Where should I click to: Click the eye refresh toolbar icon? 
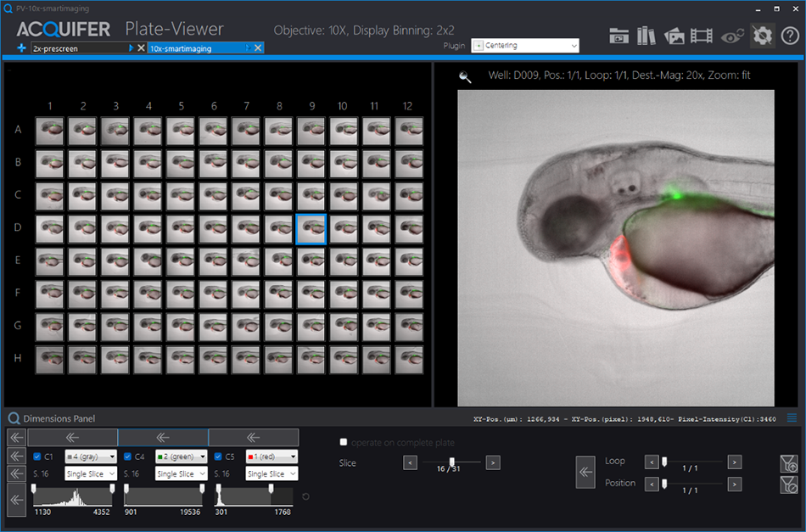(x=732, y=36)
